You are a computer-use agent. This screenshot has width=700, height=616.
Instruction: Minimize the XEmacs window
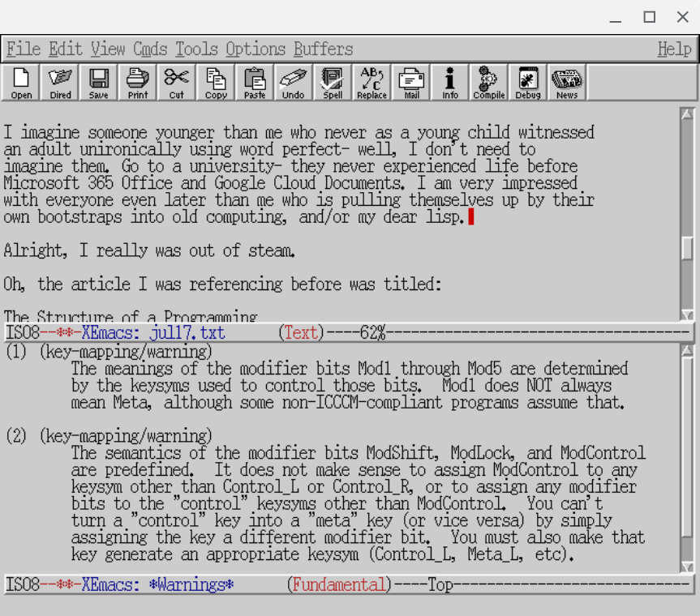click(616, 17)
